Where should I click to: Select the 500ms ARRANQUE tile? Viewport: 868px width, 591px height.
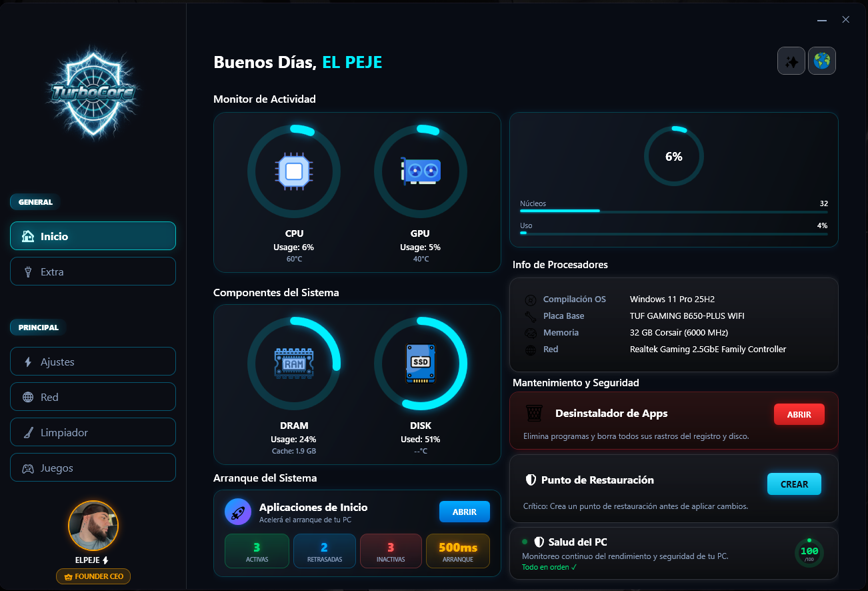point(458,551)
